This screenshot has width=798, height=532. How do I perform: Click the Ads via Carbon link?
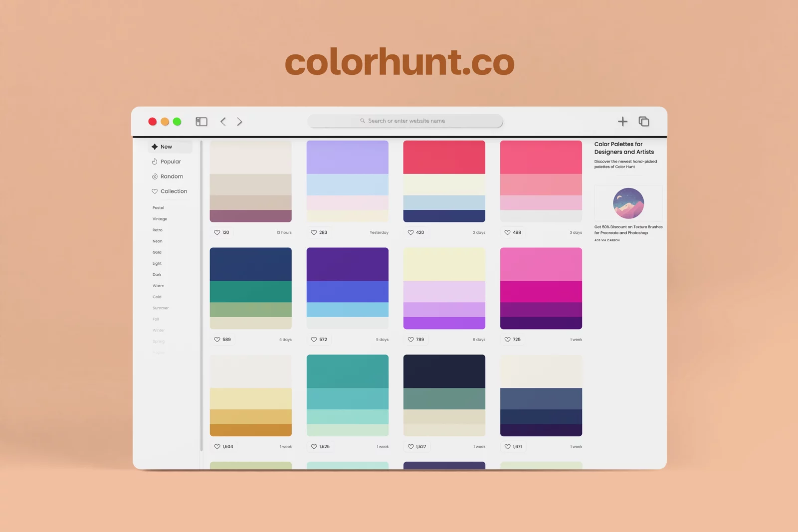click(607, 240)
